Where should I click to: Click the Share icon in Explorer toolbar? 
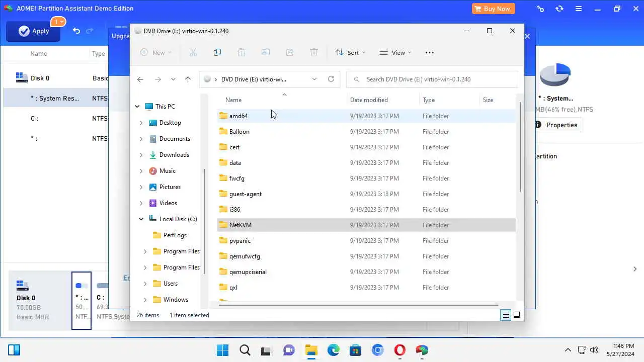click(290, 52)
